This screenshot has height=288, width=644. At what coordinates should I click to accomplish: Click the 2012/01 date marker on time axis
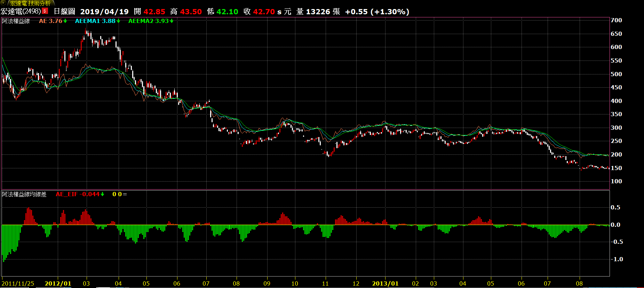pos(58,283)
